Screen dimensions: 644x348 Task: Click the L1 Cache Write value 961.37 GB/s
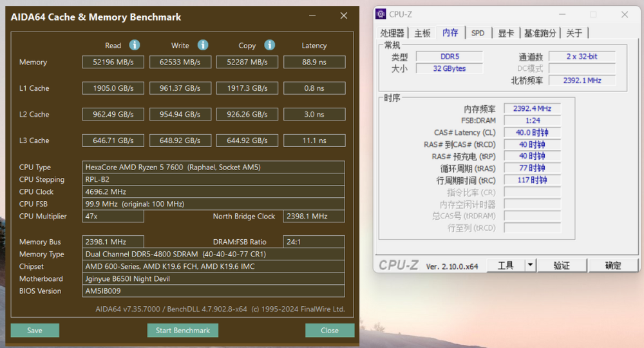180,88
